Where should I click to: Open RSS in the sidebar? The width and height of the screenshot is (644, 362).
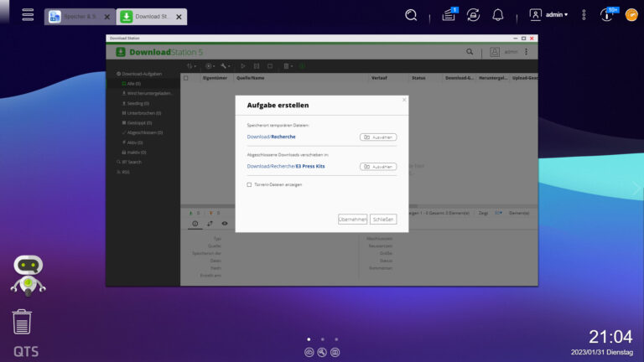125,172
